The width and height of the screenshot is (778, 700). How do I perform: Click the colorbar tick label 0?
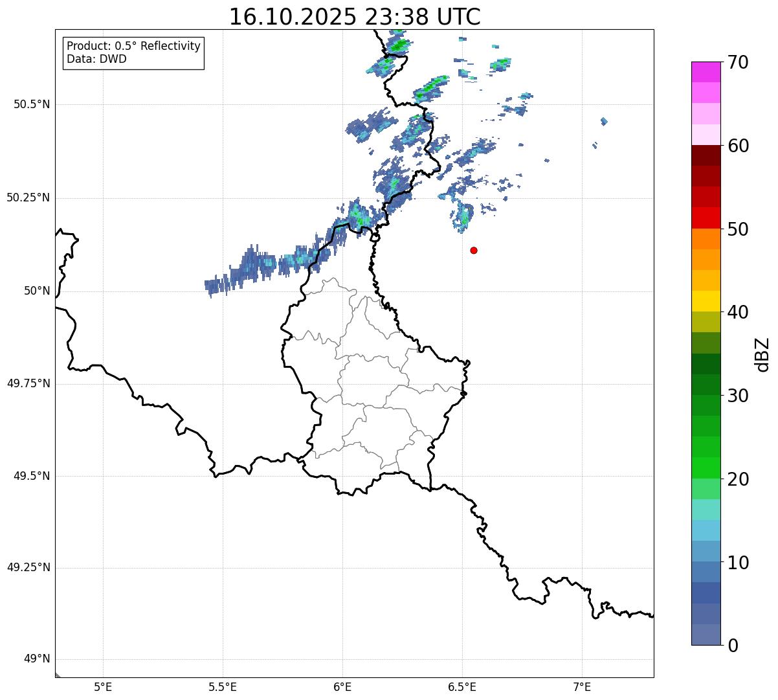pyautogui.click(x=732, y=646)
